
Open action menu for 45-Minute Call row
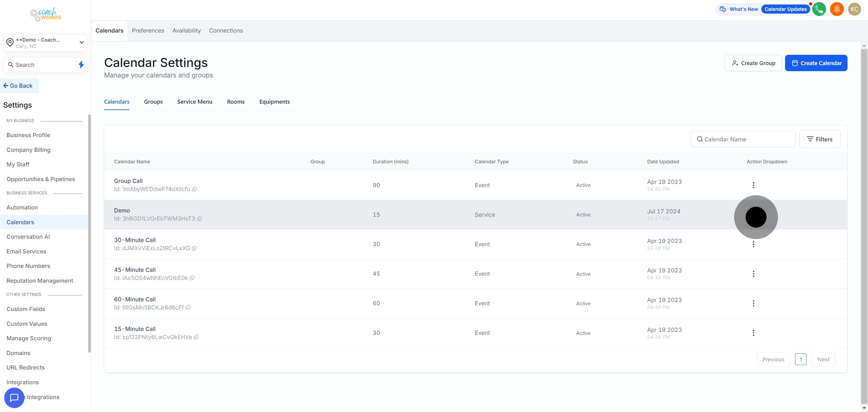[x=753, y=274]
